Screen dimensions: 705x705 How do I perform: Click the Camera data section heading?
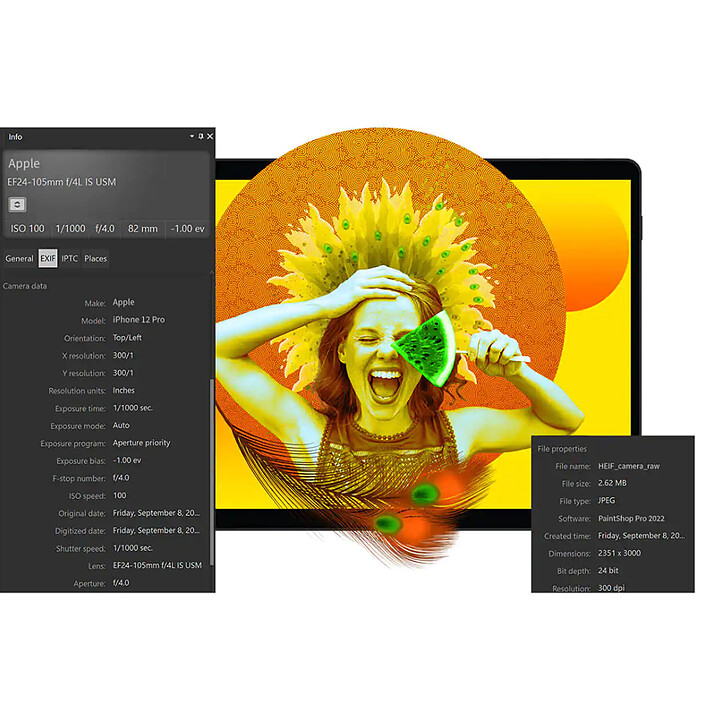pyautogui.click(x=25, y=286)
